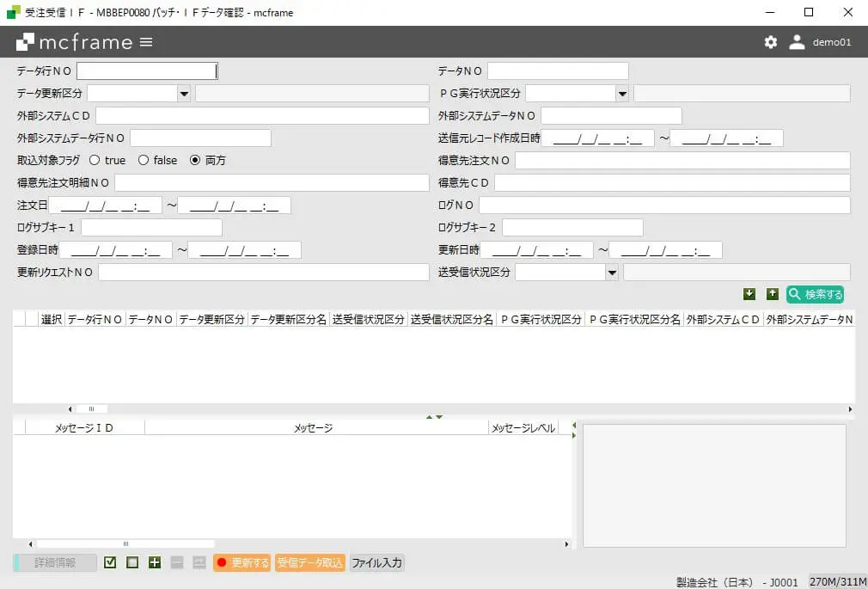Click the 得意先注文明細NO input field
This screenshot has height=589, width=868.
tap(272, 183)
